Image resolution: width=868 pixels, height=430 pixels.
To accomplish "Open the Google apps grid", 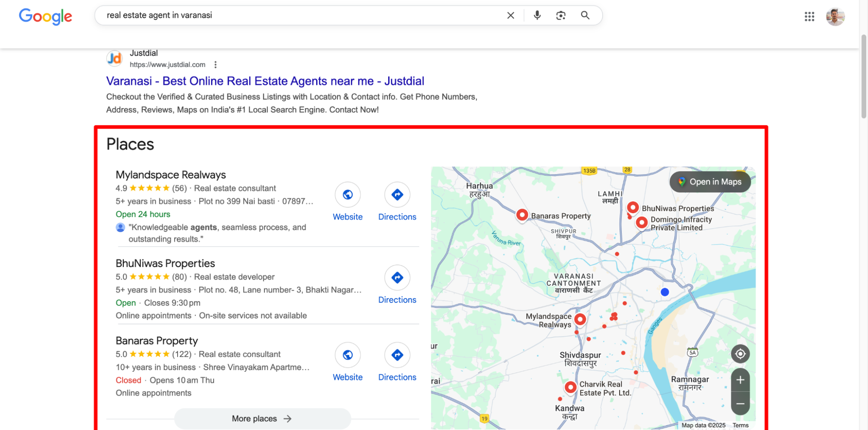I will click(x=809, y=17).
